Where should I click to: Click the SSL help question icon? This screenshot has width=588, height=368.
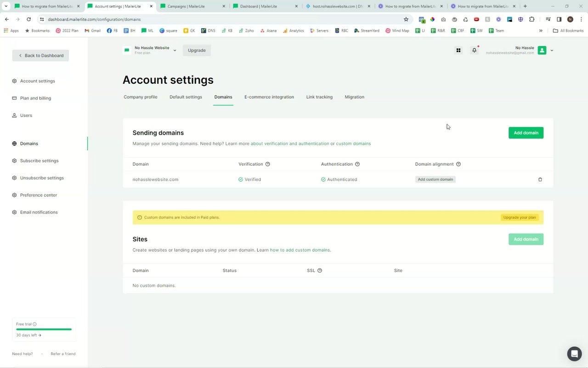pos(320,270)
